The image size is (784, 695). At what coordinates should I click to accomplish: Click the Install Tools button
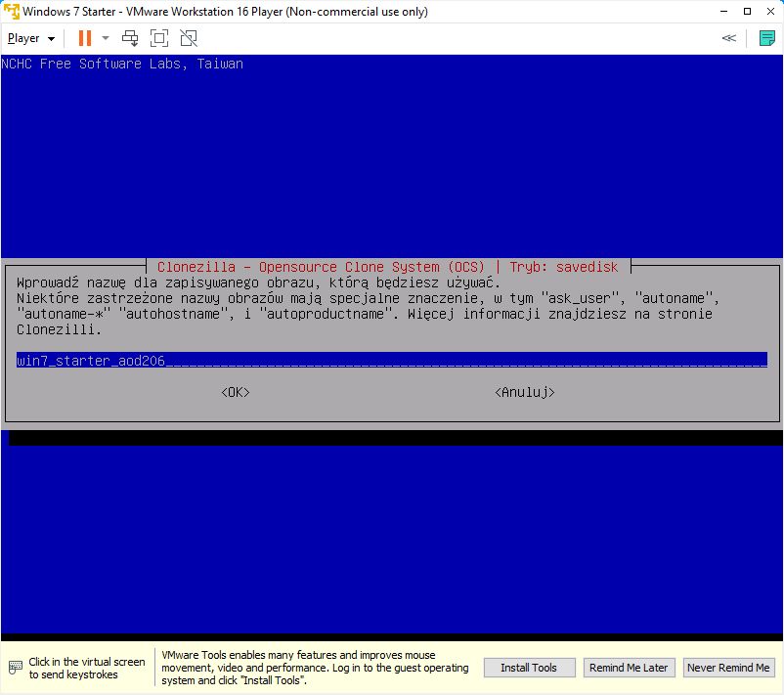(x=529, y=668)
